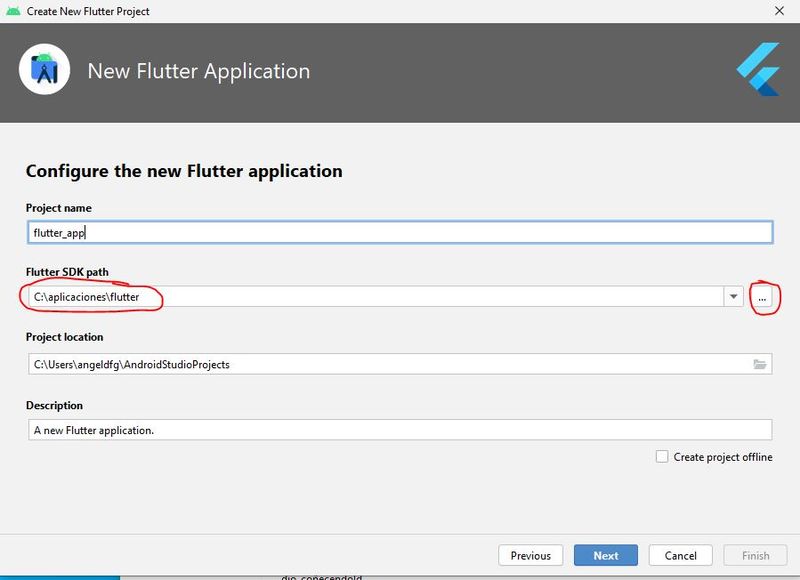Close the Create New Flutter Project dialog
Image resolution: width=800 pixels, height=580 pixels.
pyautogui.click(x=779, y=11)
